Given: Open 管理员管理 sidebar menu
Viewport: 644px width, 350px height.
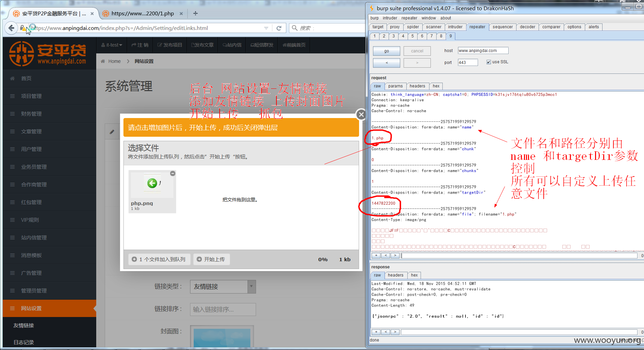Looking at the screenshot, I should (49, 290).
